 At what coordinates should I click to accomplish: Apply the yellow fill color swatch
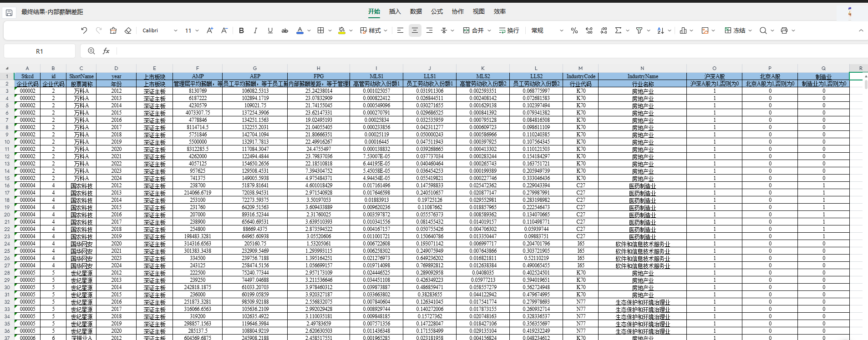click(x=341, y=30)
